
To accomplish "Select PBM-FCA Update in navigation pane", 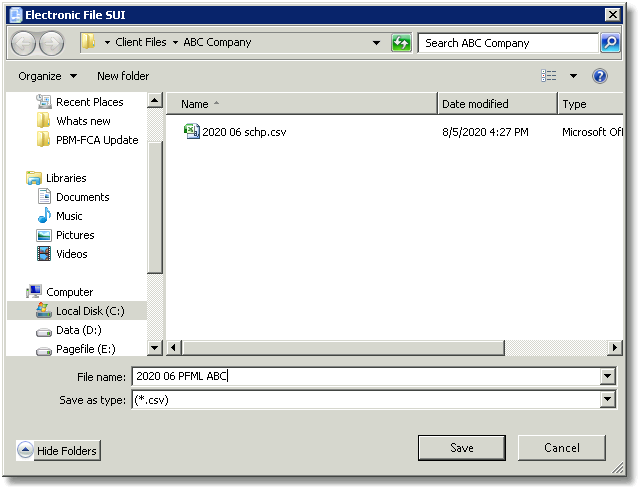I will [97, 140].
